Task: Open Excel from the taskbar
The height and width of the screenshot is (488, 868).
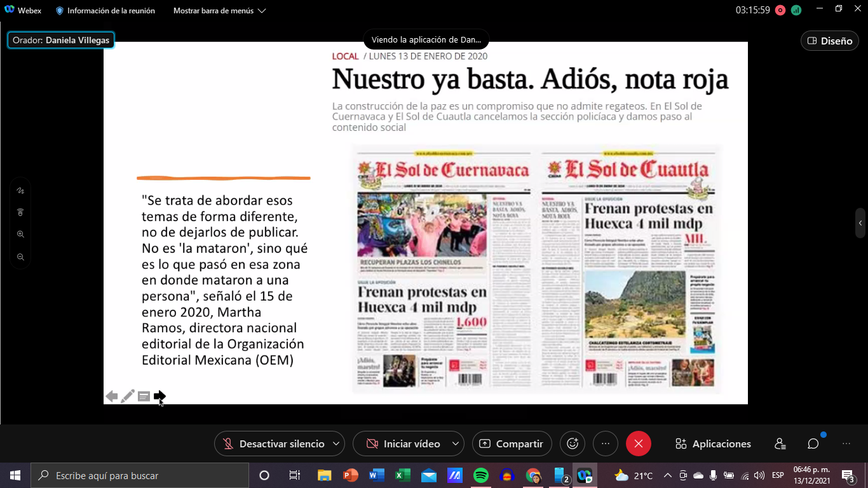Action: click(403, 475)
